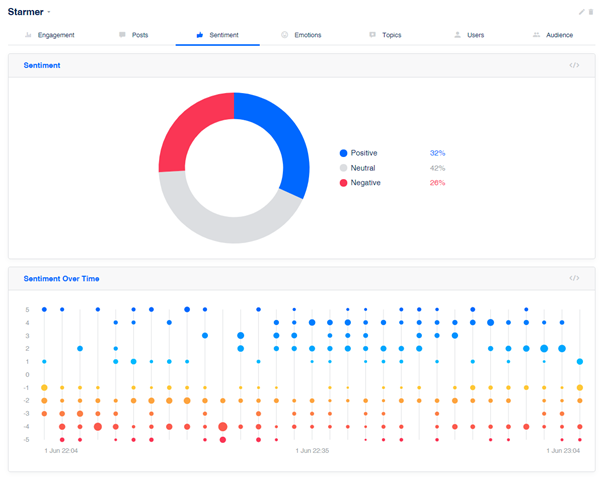The height and width of the screenshot is (478, 602).
Task: Click the Audience group icon
Action: coord(536,35)
